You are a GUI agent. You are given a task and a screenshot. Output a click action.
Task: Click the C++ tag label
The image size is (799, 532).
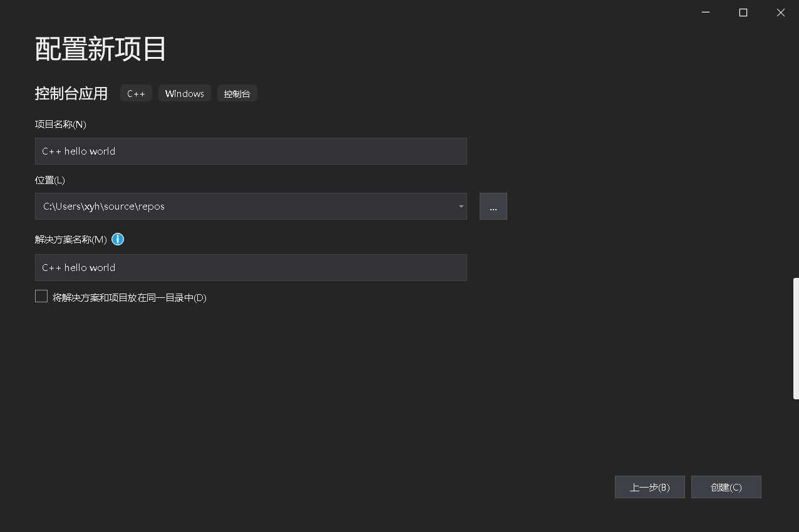[136, 93]
